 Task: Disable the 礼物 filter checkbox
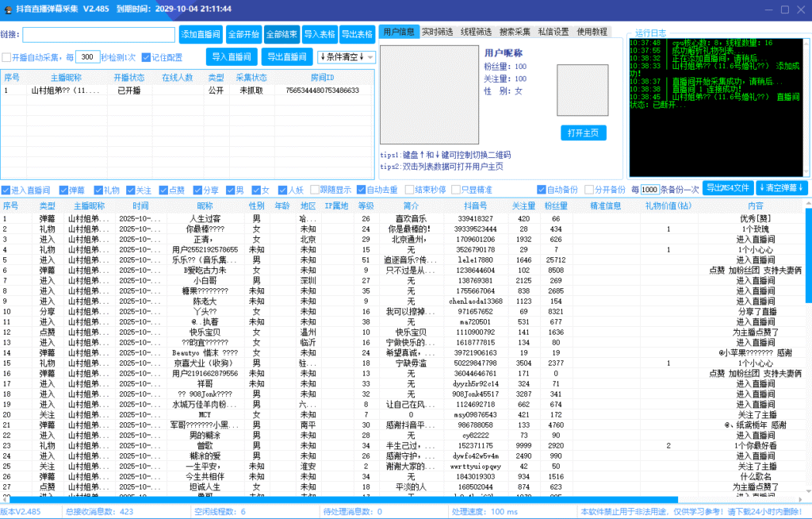point(98,190)
